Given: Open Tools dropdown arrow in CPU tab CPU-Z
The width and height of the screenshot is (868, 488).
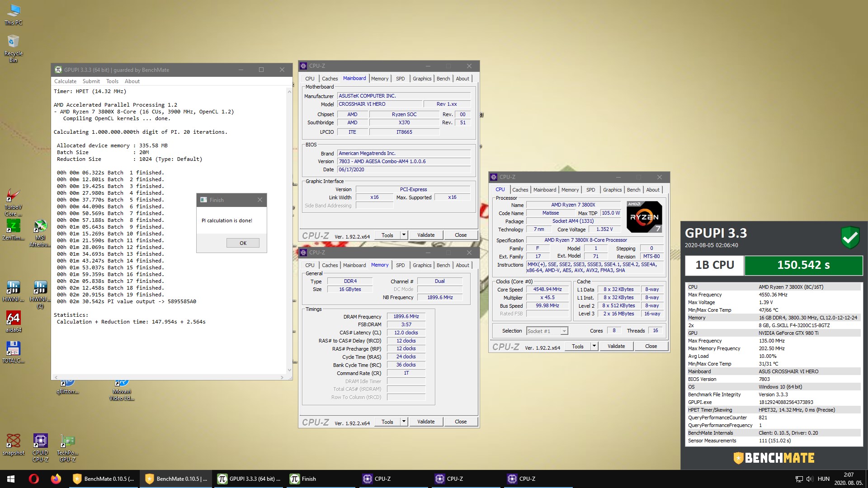Looking at the screenshot, I should pos(594,346).
